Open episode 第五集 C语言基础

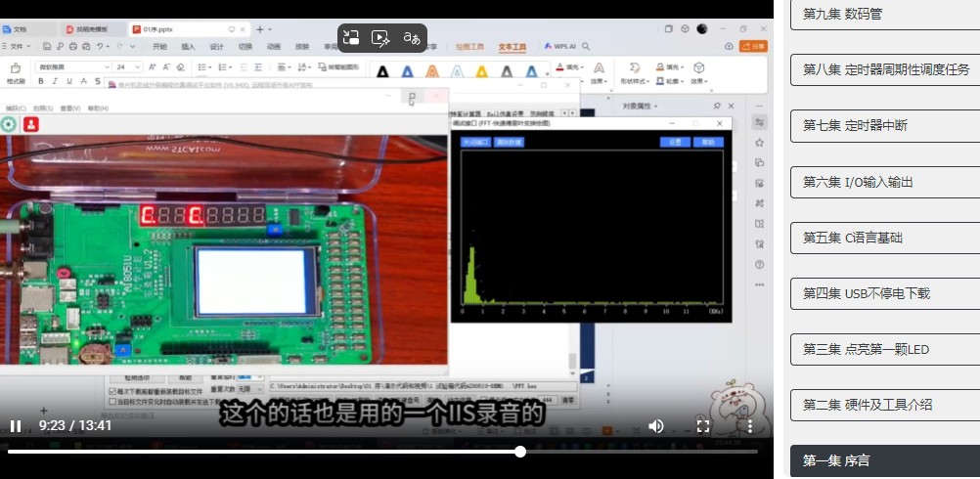[x=886, y=238]
